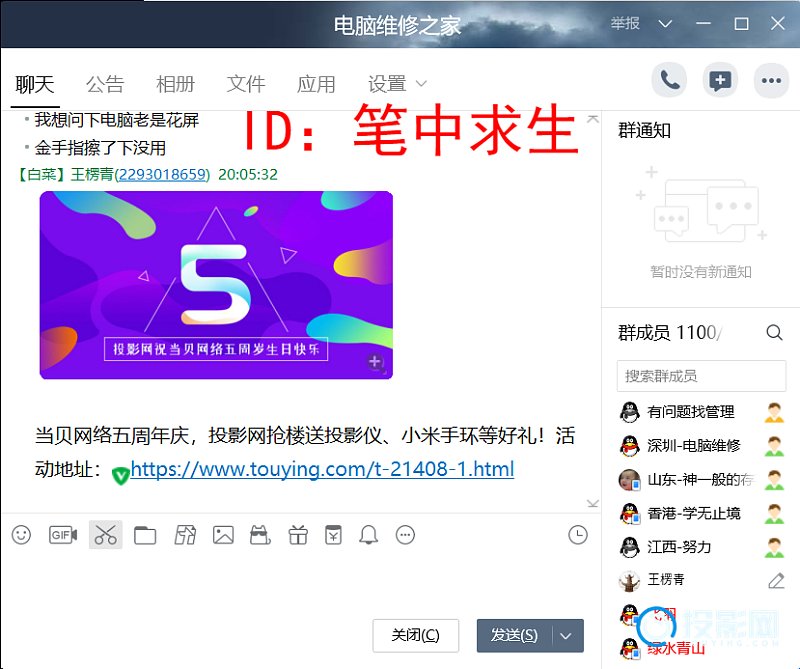Insert a picture with image icon
The width and height of the screenshot is (800, 669).
point(223,535)
